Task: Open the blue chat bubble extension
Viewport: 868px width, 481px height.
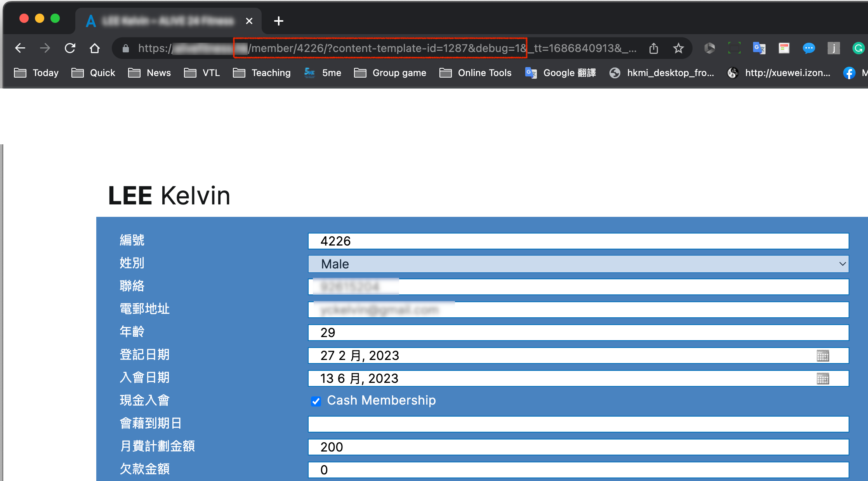Action: click(809, 48)
